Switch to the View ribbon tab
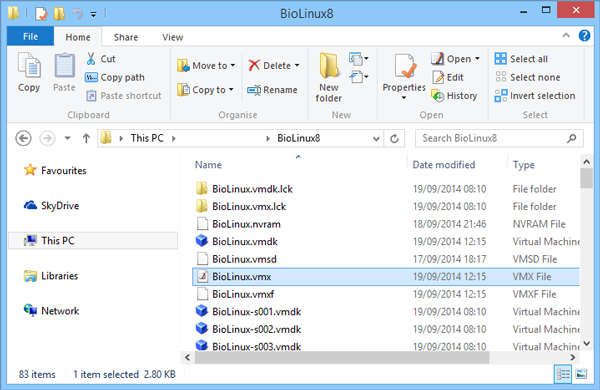Viewport: 600px width, 390px height. (x=173, y=37)
